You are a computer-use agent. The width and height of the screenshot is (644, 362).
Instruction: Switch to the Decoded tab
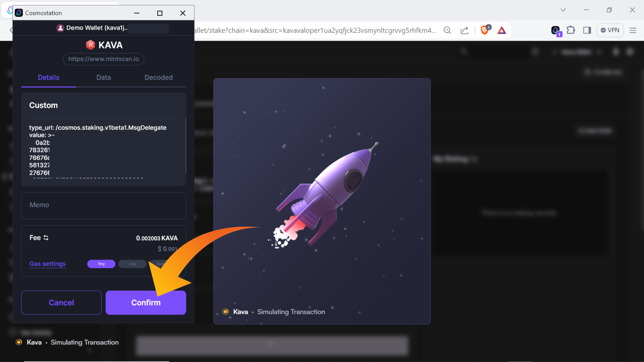pos(158,77)
